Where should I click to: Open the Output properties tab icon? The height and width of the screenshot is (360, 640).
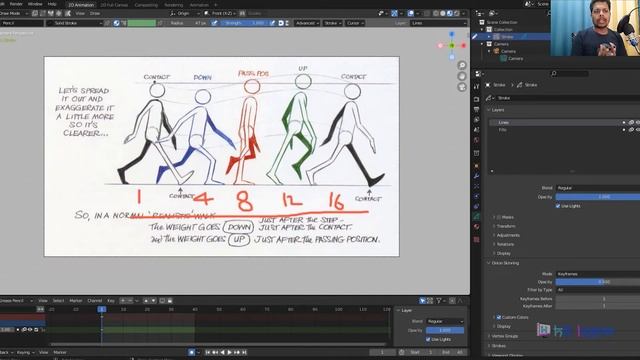point(476,109)
